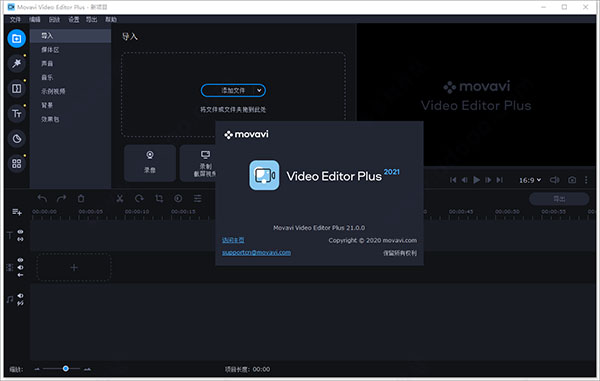Toggle the arrow icon on video track
This screenshot has height=381, width=600.
pos(20,275)
